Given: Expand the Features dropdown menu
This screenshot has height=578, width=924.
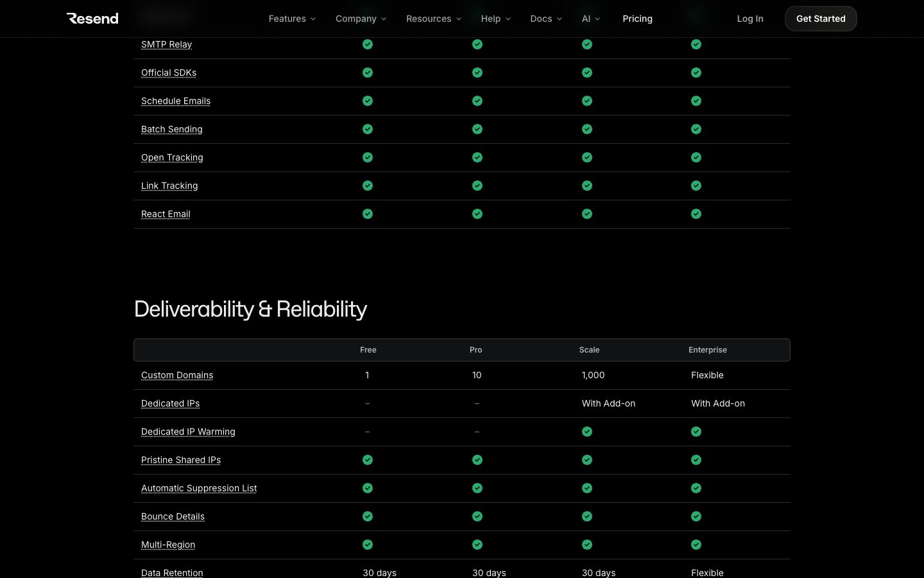Looking at the screenshot, I should click(x=292, y=19).
